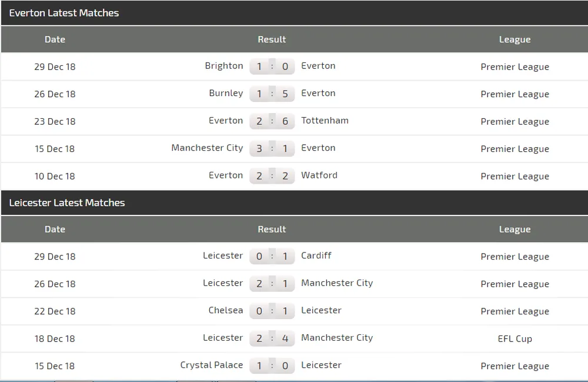Open the Brighton team link
Screen dimensions: 588x382
click(223, 66)
